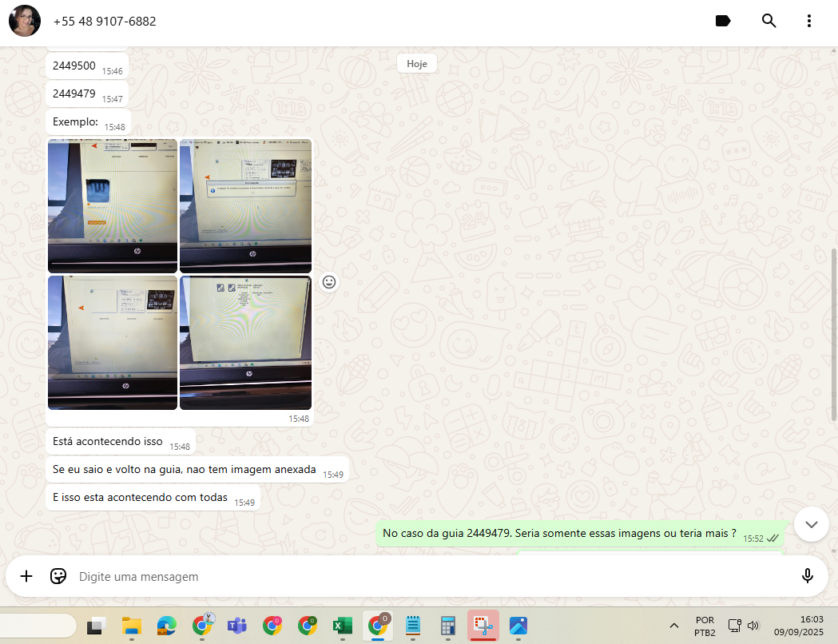Open the Edge work profile on taskbar

167,626
